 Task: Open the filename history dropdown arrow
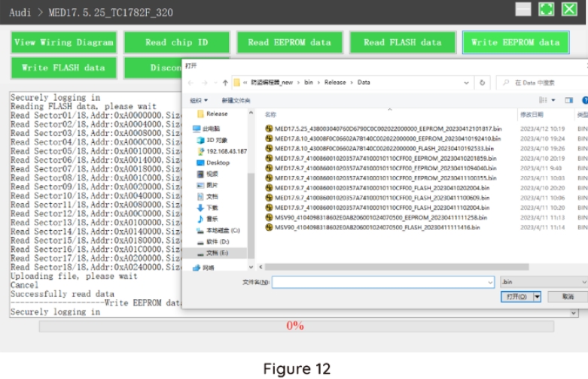tap(490, 283)
